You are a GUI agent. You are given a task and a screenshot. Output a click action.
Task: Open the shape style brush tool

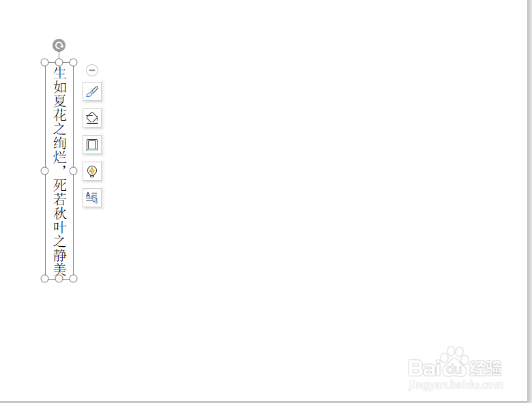[92, 91]
